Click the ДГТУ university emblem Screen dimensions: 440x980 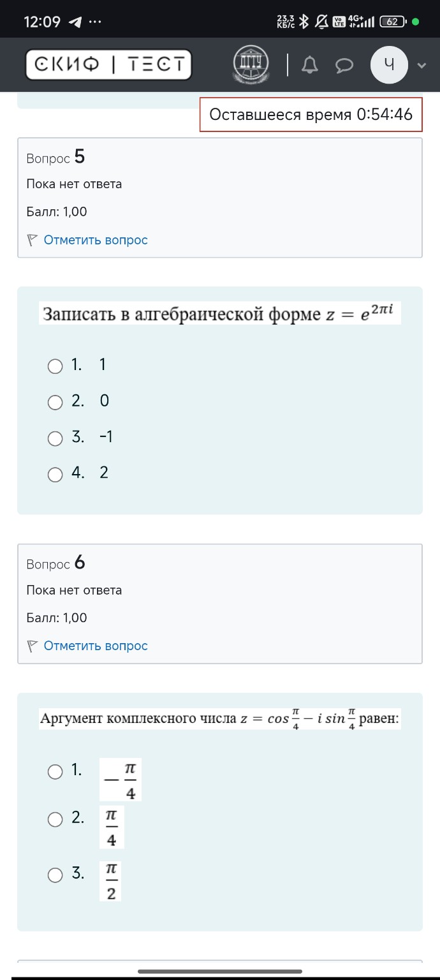tap(251, 64)
